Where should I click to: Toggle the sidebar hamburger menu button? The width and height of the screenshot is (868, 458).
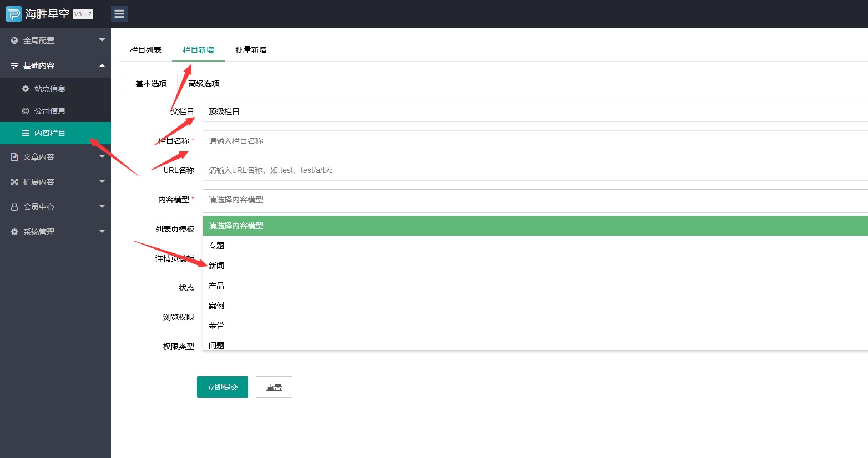[x=119, y=14]
